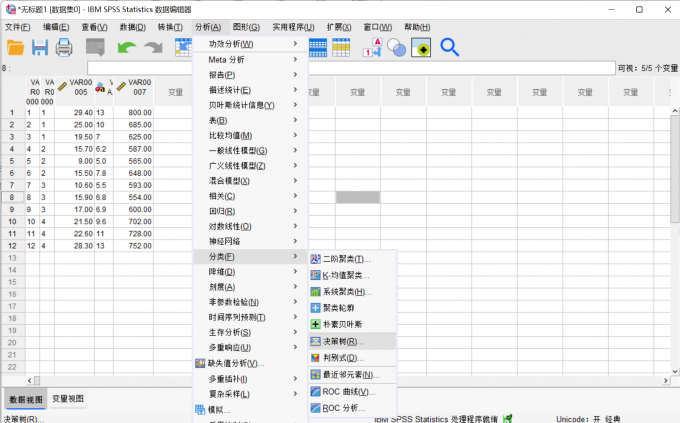The width and height of the screenshot is (680, 423).
Task: Expand the 报告(P) submenu
Action: 250,75
